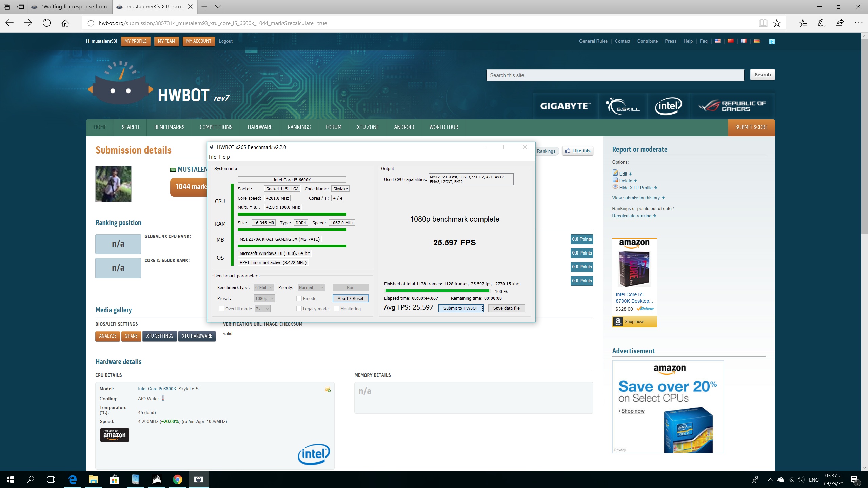Click the Edge forward arrow
This screenshot has height=488, width=868.
point(28,23)
